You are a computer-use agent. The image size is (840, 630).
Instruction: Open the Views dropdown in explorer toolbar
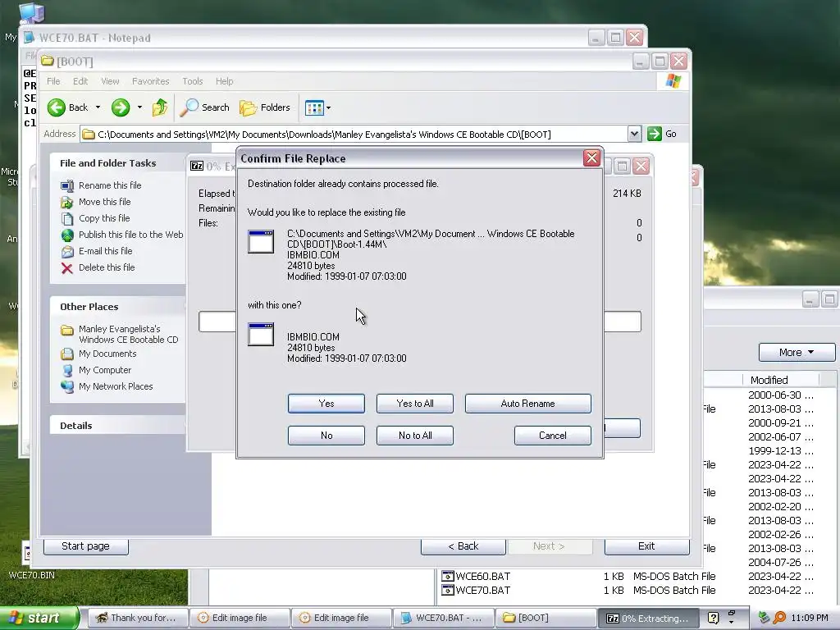(317, 107)
